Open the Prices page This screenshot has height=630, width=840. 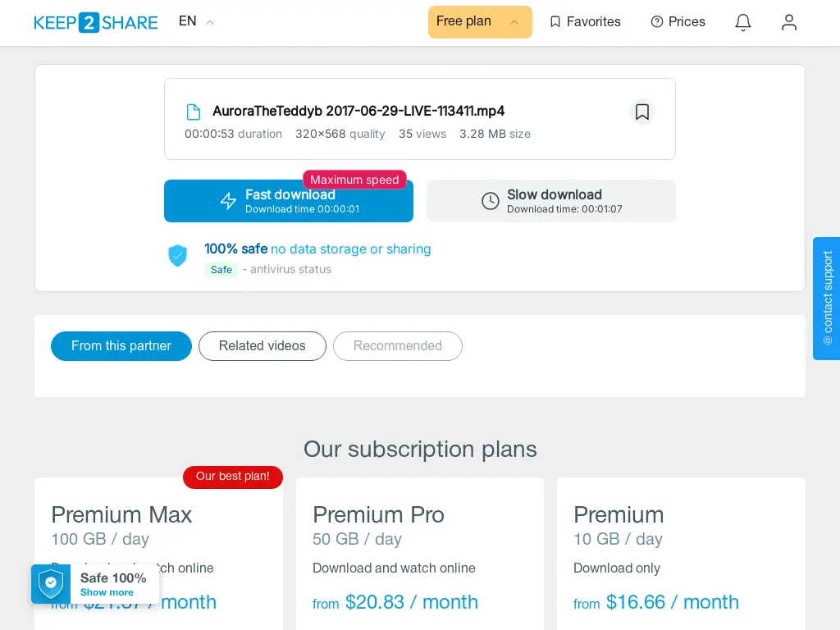pos(678,22)
